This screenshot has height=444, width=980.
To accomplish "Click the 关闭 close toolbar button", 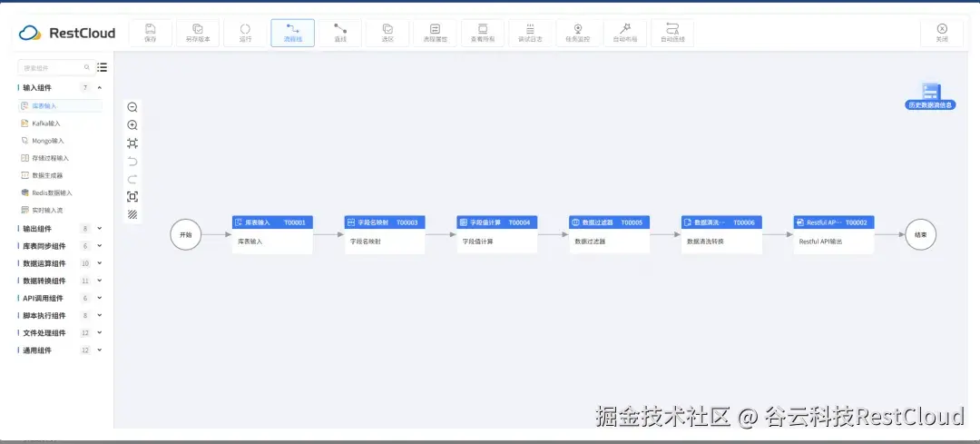I will click(x=942, y=33).
